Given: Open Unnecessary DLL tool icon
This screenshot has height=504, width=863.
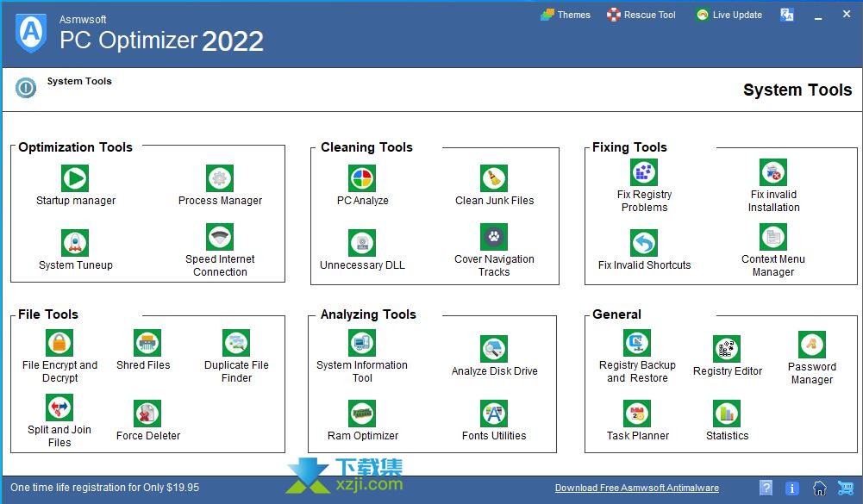Looking at the screenshot, I should click(x=362, y=243).
